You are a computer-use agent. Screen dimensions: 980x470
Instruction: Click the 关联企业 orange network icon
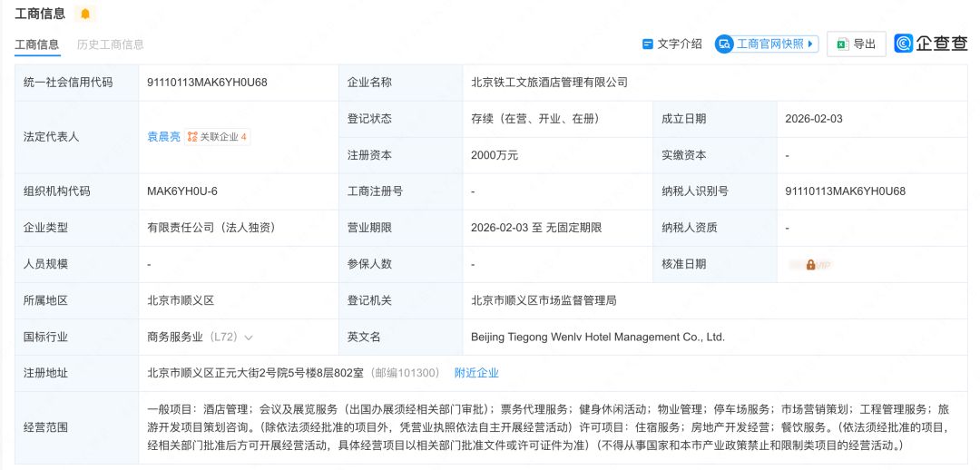click(192, 137)
